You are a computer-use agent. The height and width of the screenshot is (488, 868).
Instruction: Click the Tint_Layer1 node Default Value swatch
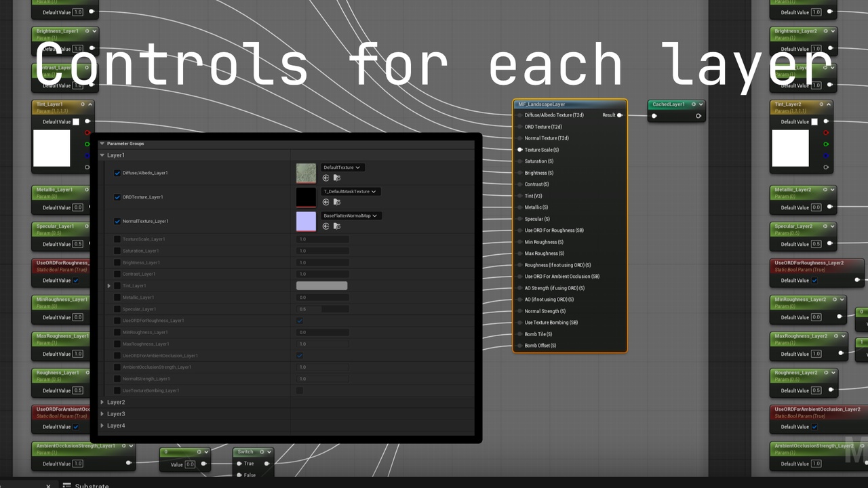76,122
